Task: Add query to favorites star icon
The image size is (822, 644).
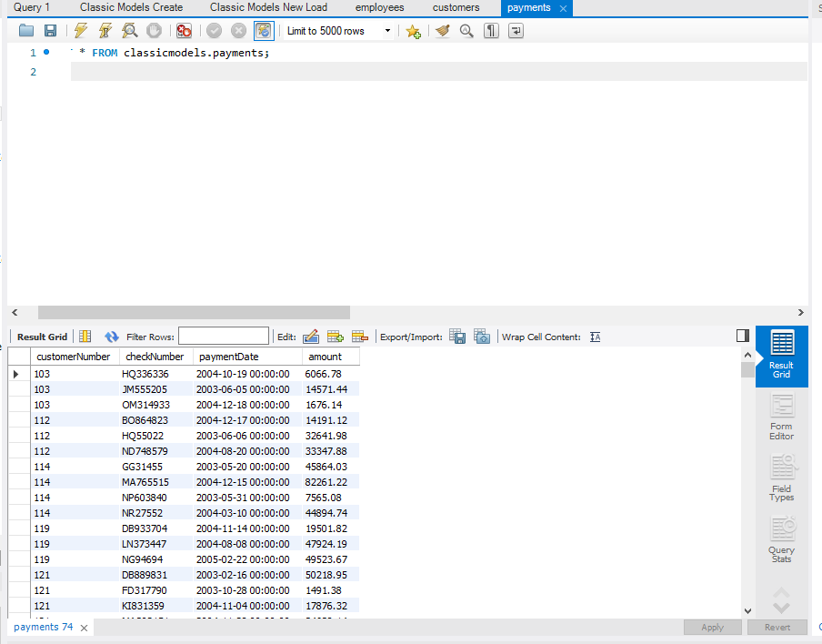Action: coord(414,32)
